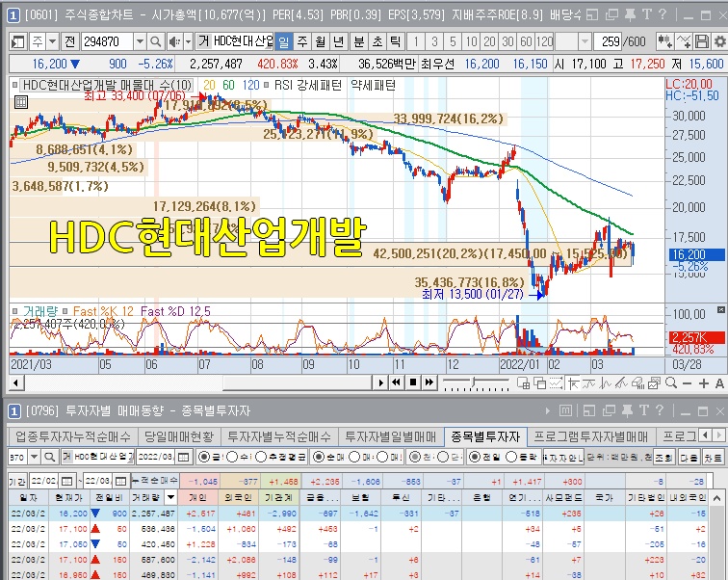Open the period start date calendar beside 22/02
This screenshot has width=728, height=580.
coord(66,481)
